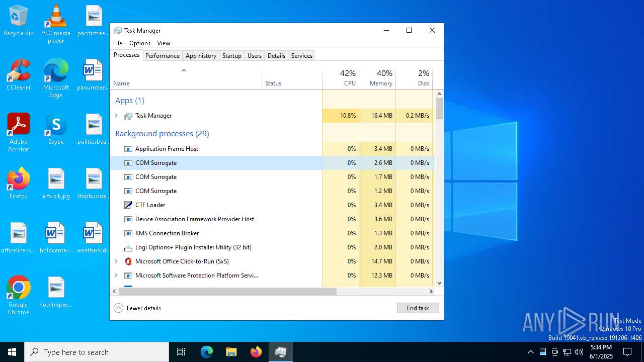Click the vertical scrollbar down arrow

coord(439,283)
